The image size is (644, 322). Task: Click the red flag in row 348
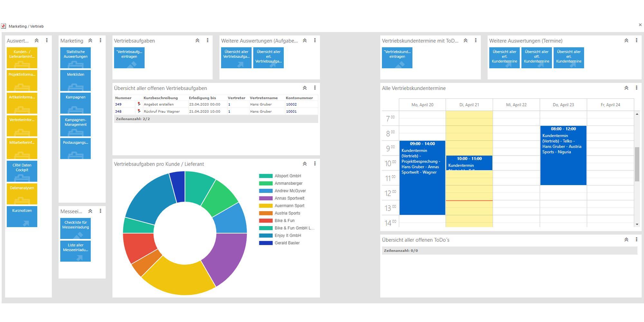(139, 111)
